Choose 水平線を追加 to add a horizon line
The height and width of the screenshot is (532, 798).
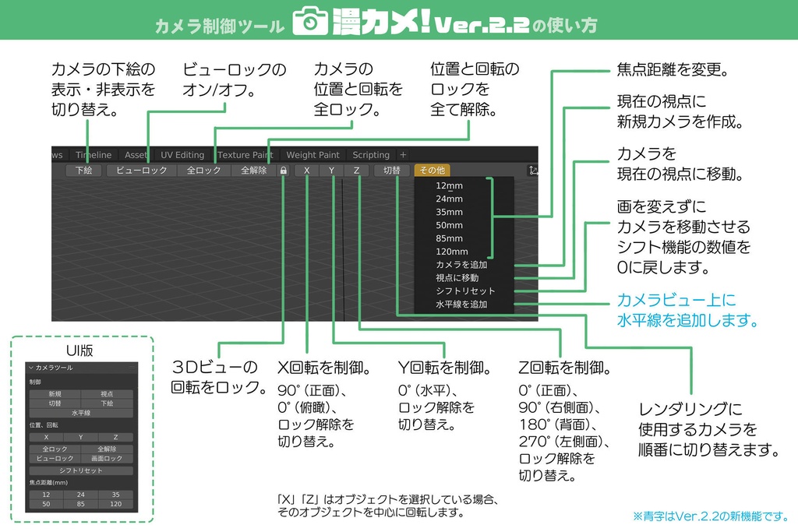[x=461, y=304]
